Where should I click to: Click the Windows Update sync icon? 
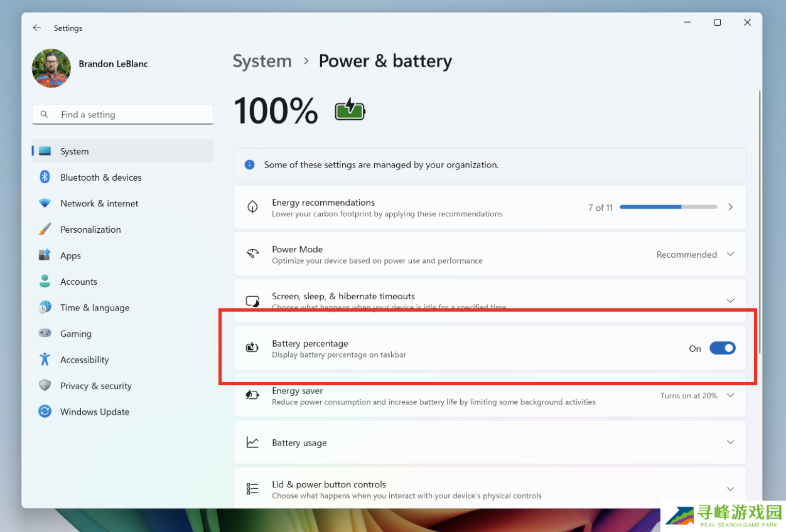point(45,412)
